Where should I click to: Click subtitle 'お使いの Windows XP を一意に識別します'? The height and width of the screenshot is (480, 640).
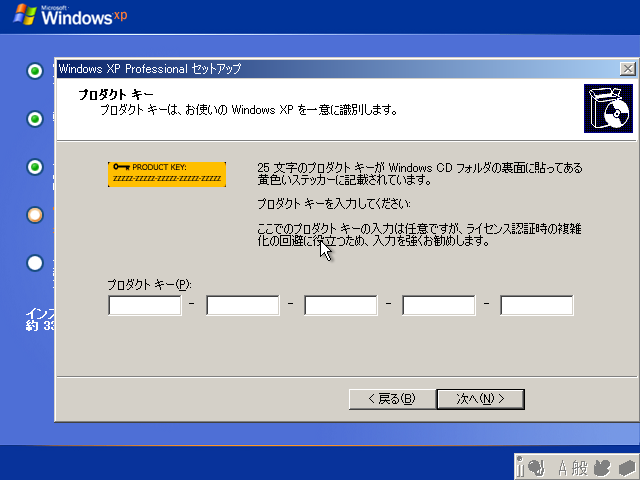[291, 110]
